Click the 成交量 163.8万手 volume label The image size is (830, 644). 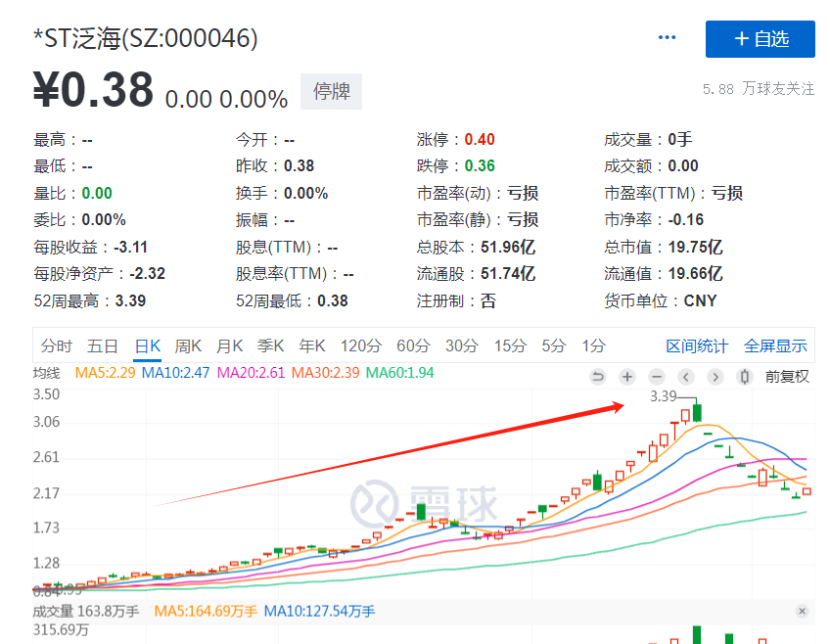pos(86,611)
